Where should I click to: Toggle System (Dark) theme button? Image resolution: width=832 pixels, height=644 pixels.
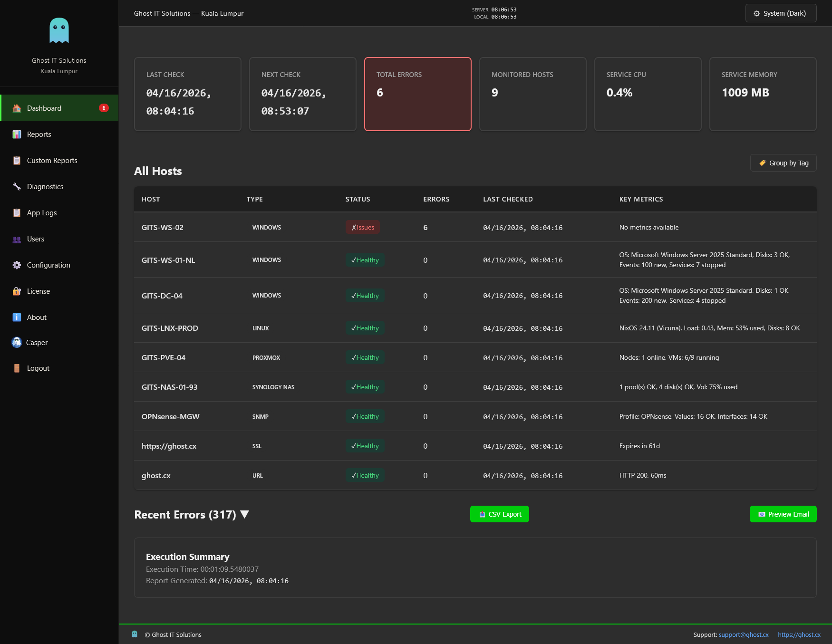(x=781, y=13)
